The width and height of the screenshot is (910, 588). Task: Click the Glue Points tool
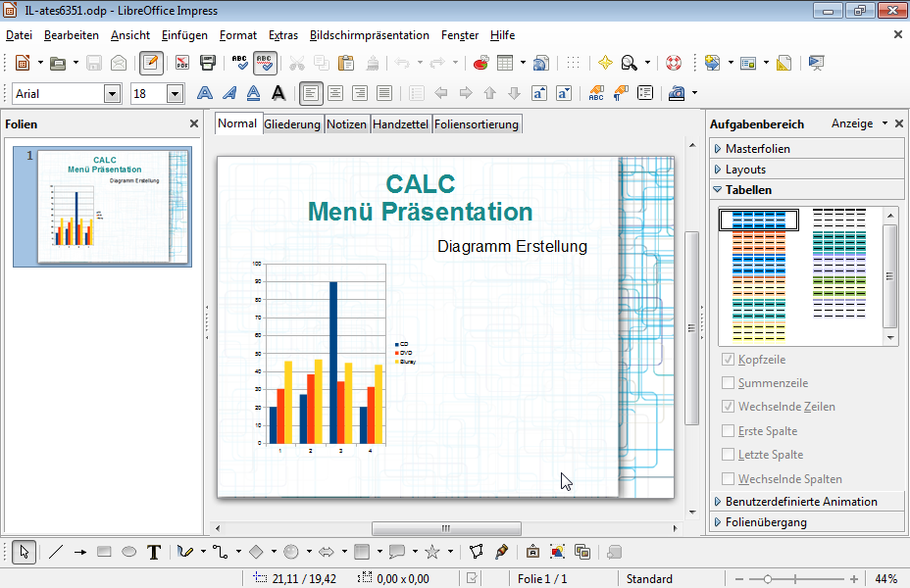point(501,552)
